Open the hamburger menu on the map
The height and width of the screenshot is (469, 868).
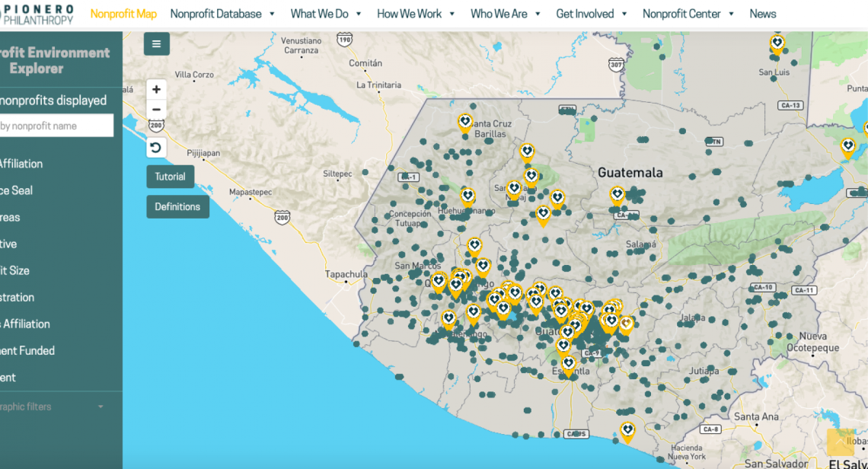157,43
